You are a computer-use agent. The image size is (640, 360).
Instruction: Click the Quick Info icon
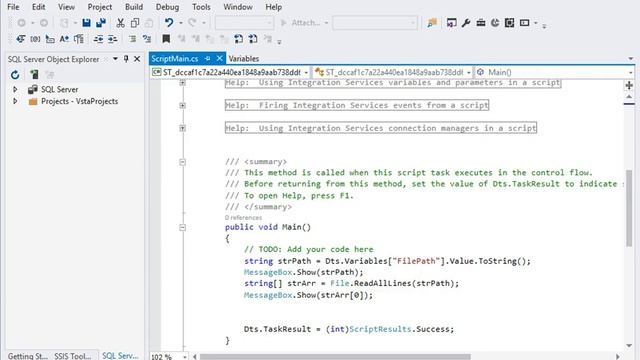pyautogui.click(x=50, y=39)
